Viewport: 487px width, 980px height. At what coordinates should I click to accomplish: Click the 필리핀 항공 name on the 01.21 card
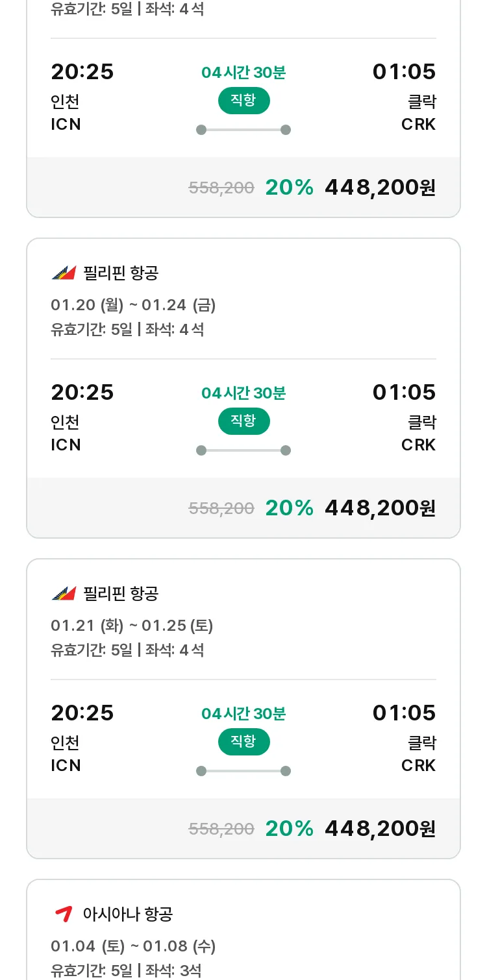click(121, 594)
